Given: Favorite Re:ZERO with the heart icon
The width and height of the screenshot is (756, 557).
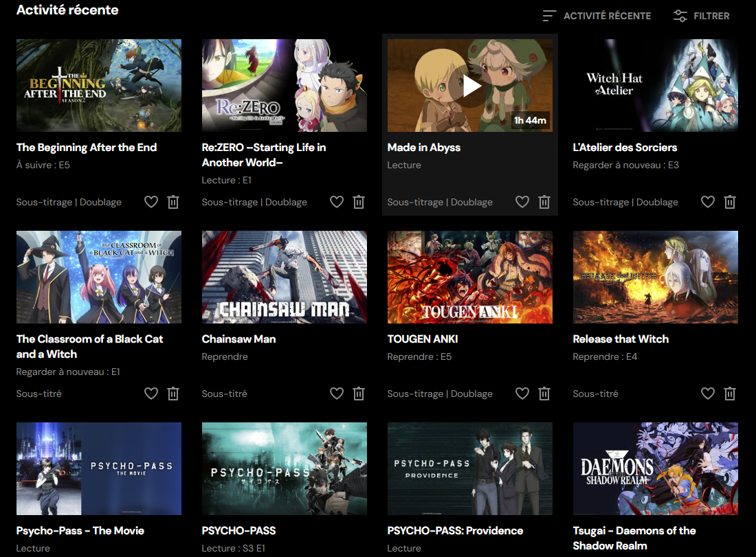Looking at the screenshot, I should pos(337,202).
